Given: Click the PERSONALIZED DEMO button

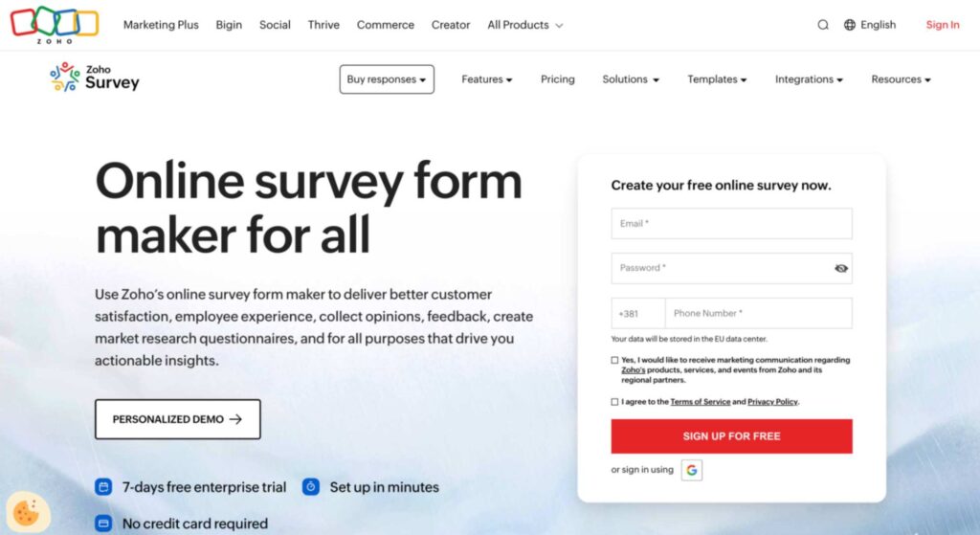Looking at the screenshot, I should point(177,419).
